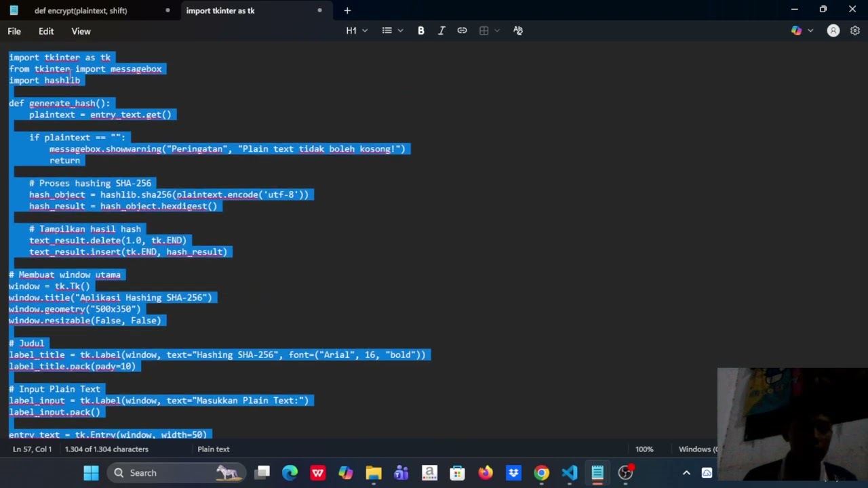The height and width of the screenshot is (488, 868).
Task: Click the taskbar Search box
Action: (x=175, y=472)
